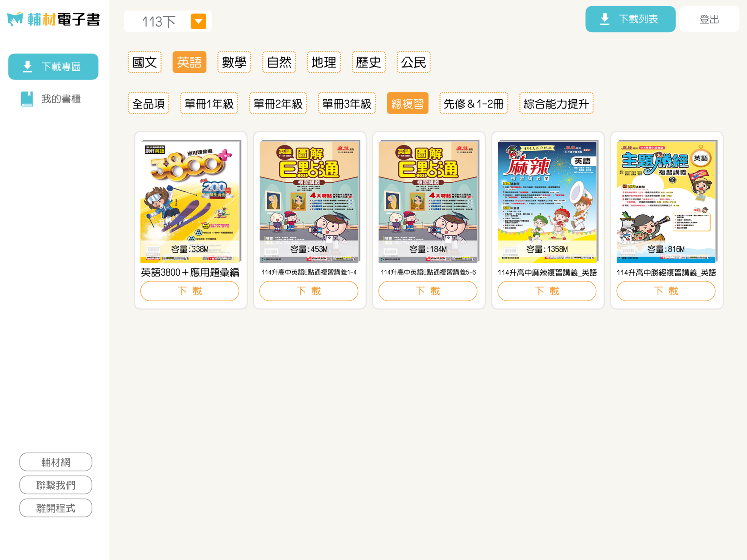Click the title 114升高中勝經複習講義_英語
This screenshot has height=560, width=747.
pos(666,273)
